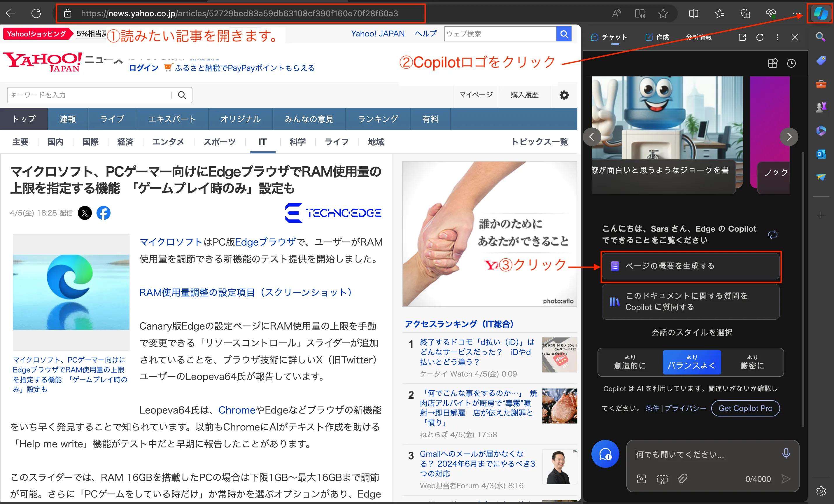Open Yahoo settings gear next to 購入履歴
834x504 pixels.
point(564,95)
